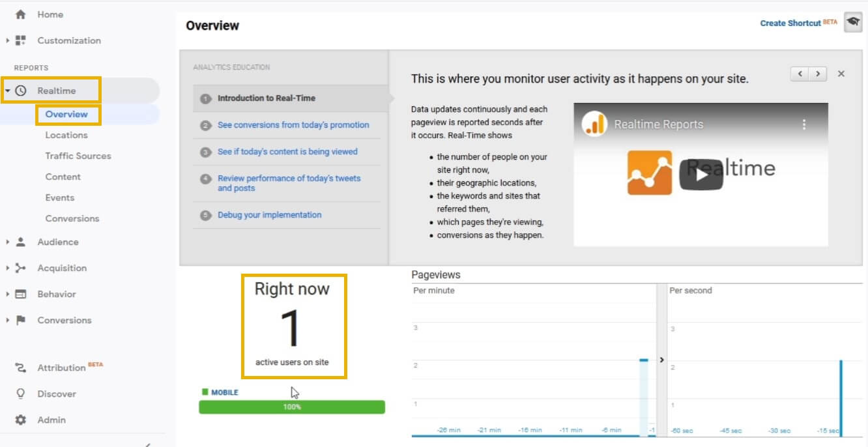
Task: Click the Admin gear icon
Action: [20, 420]
